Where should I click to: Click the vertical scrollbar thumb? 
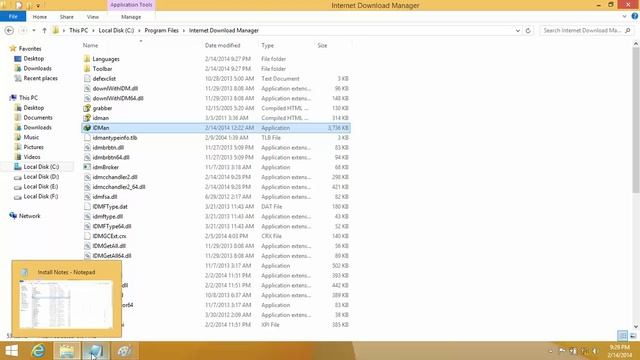pos(636,120)
